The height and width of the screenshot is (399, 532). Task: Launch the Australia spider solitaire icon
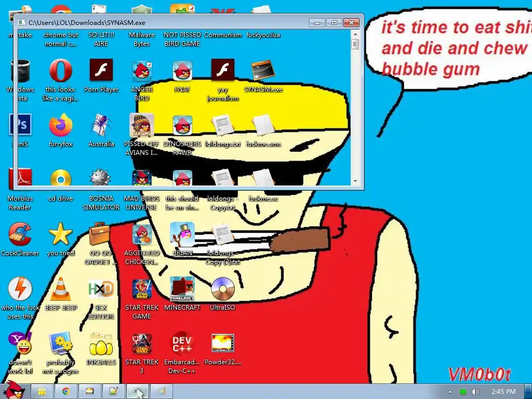click(101, 125)
